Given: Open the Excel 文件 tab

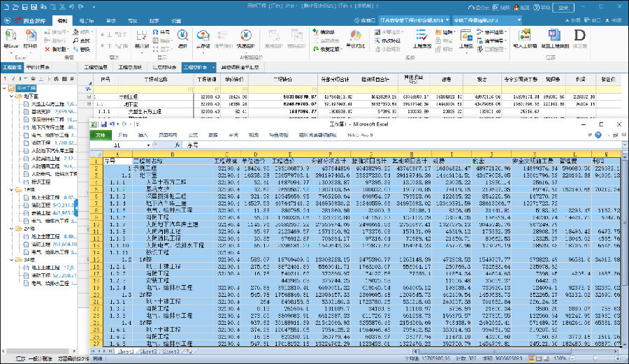Looking at the screenshot, I should pos(102,134).
